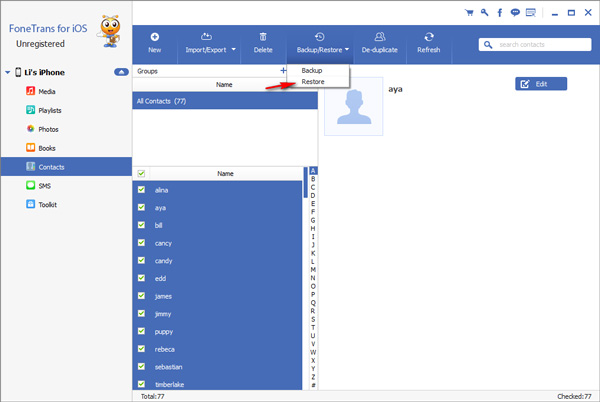Jump to letter C in alphabet index
This screenshot has height=402, width=600.
pos(313,187)
